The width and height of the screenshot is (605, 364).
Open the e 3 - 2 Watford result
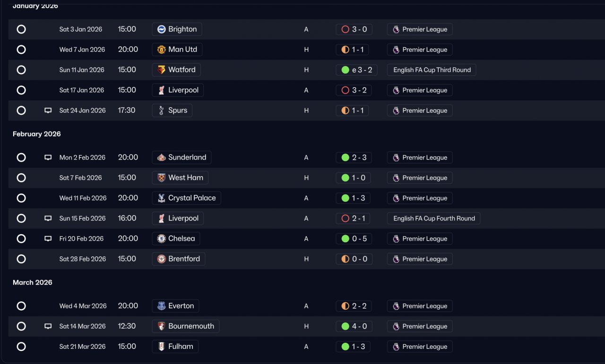(356, 70)
